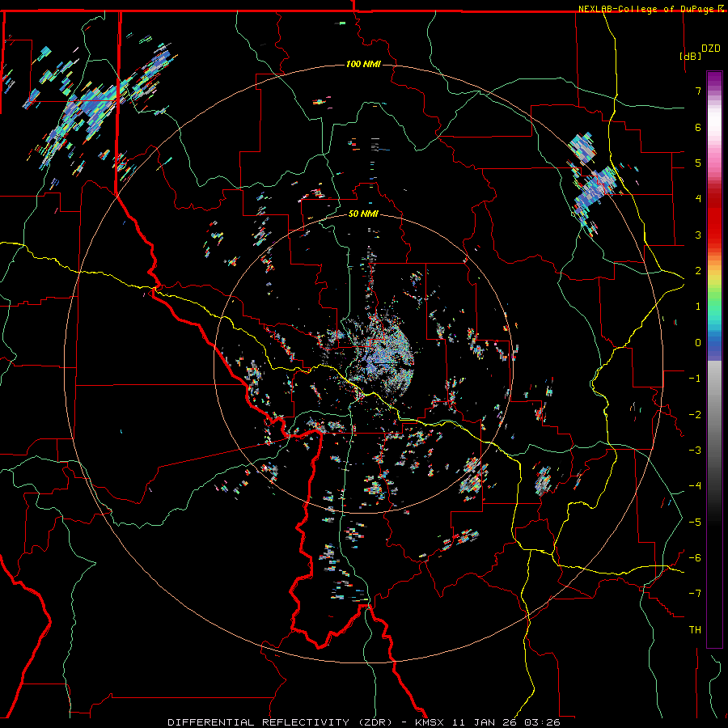Click the -2 value on the scale
The height and width of the screenshot is (728, 728).
click(695, 415)
